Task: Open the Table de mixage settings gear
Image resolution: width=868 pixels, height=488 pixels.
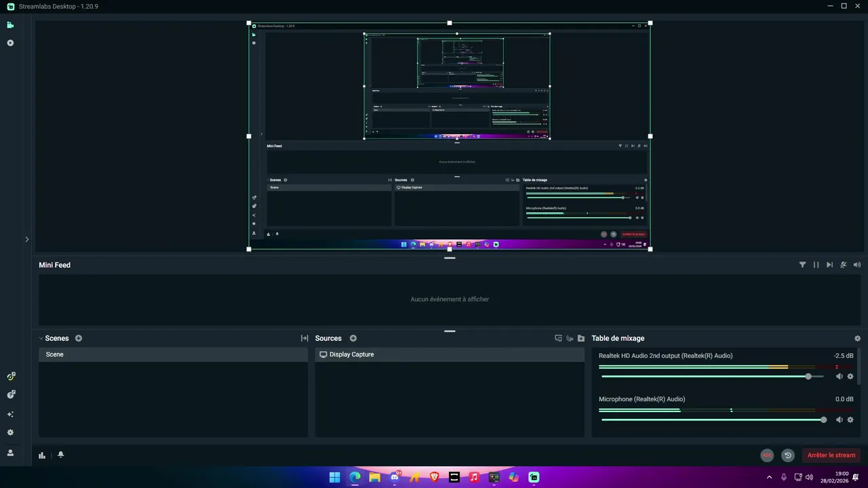Action: click(857, 338)
